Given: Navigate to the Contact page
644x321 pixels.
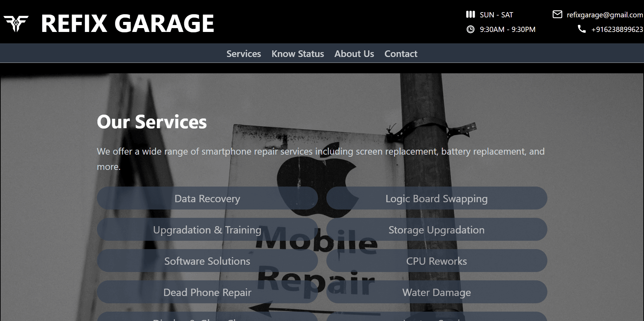Looking at the screenshot, I should click(401, 54).
